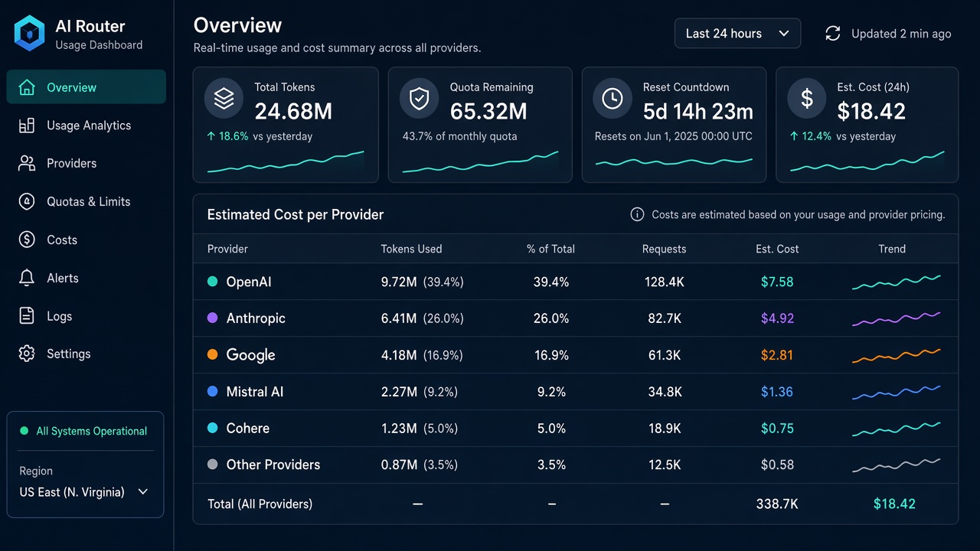The image size is (980, 551).
Task: Click the green All Systems Operational dot
Action: (24, 431)
